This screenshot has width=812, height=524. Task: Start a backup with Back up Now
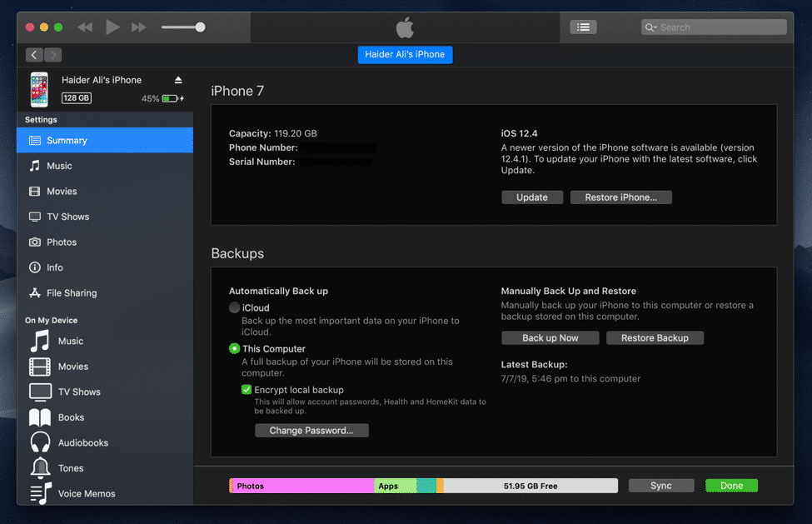coord(550,337)
